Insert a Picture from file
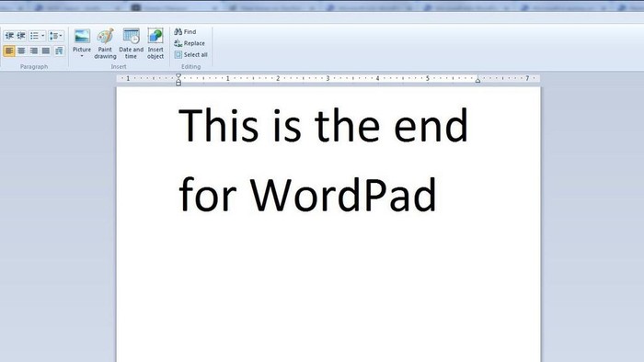Image resolution: width=644 pixels, height=362 pixels. [82, 40]
